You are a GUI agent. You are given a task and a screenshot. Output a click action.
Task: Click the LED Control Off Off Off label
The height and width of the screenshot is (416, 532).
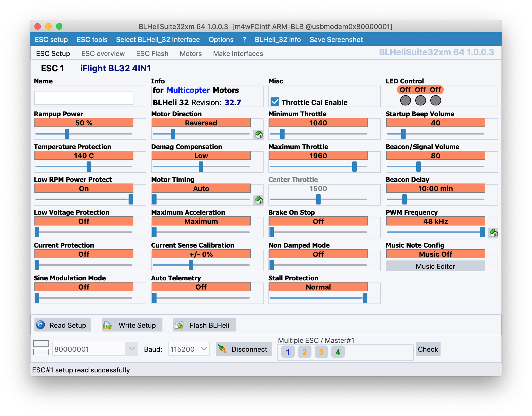420,90
